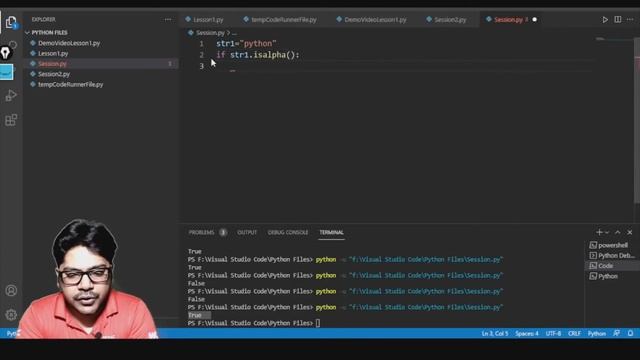
Task: Change indentation via Spaces: 4
Action: [527, 333]
